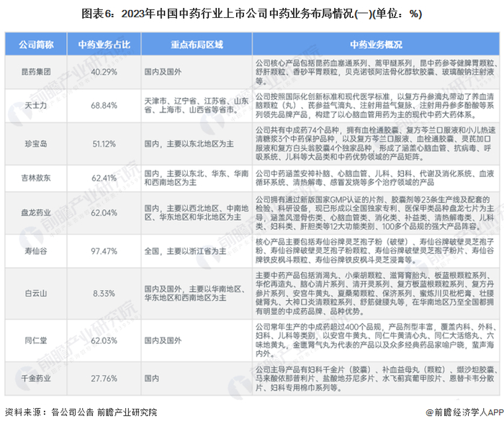Image resolution: width=504 pixels, height=426 pixels.
Task: Click company name '白云山'
Action: [36, 294]
